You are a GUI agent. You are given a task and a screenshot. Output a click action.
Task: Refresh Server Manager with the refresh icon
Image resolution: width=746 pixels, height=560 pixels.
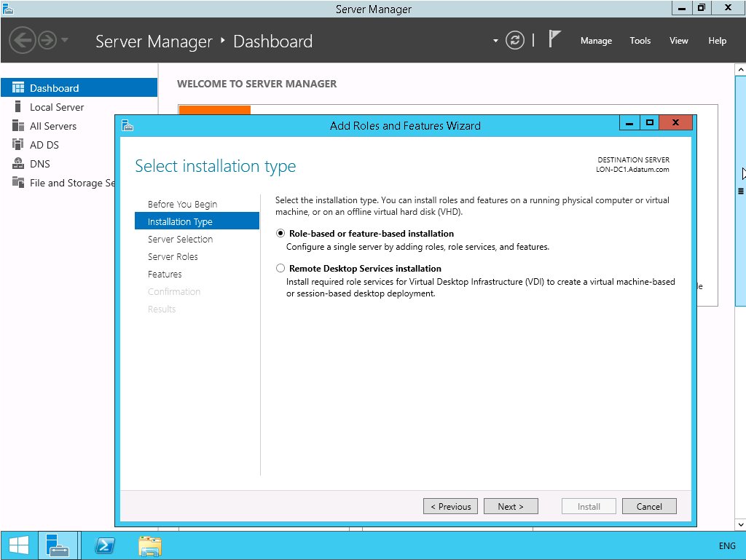click(x=515, y=40)
